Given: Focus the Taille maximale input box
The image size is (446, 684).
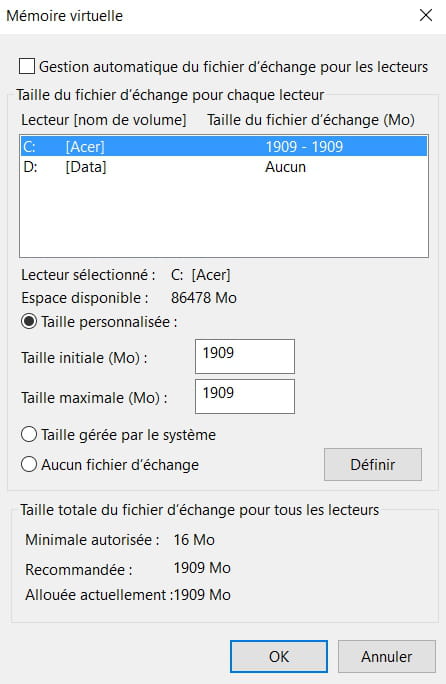Looking at the screenshot, I should pyautogui.click(x=245, y=396).
